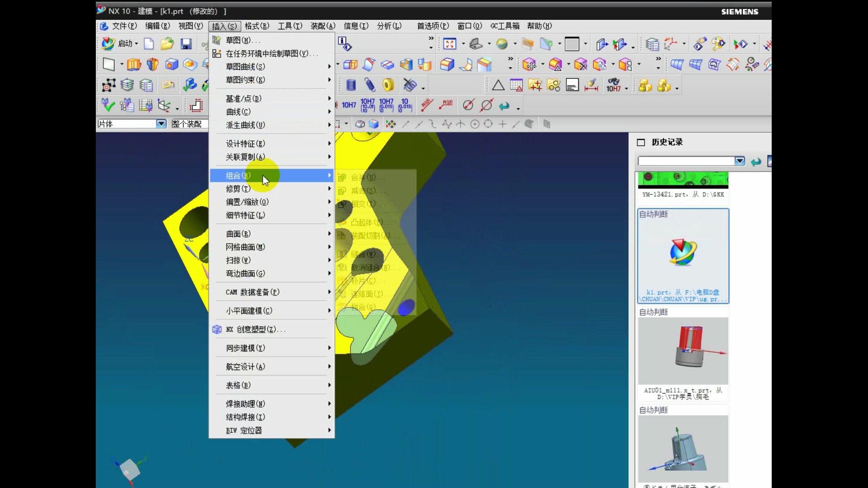Click the Open file folder icon

pyautogui.click(x=167, y=44)
